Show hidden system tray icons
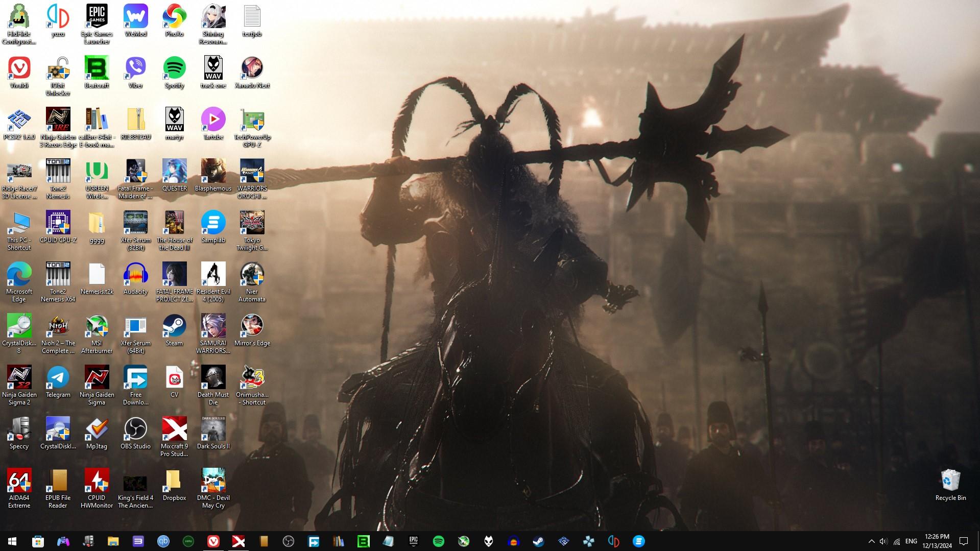 click(871, 541)
